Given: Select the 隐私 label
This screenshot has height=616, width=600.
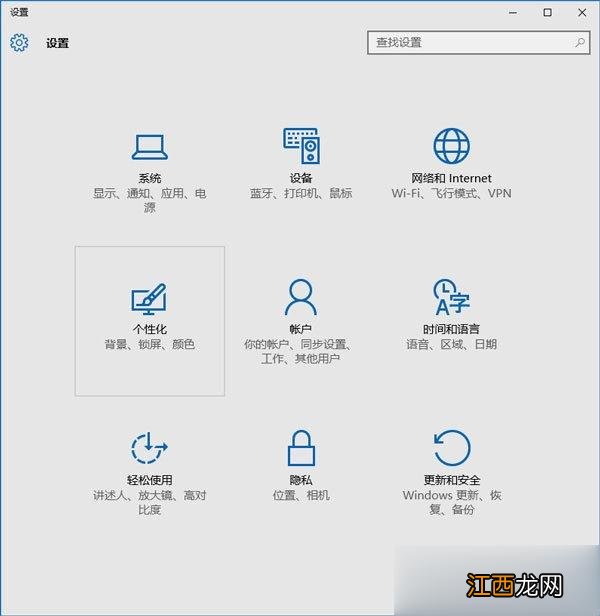Looking at the screenshot, I should 301,480.
